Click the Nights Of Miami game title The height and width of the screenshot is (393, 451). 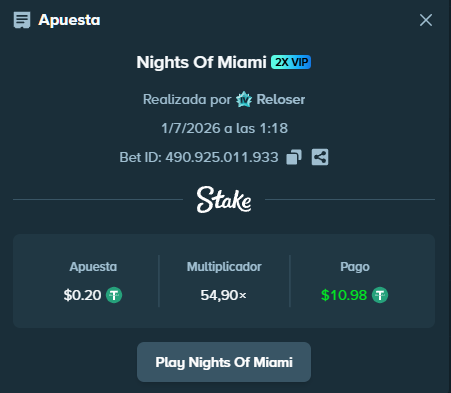pyautogui.click(x=201, y=62)
